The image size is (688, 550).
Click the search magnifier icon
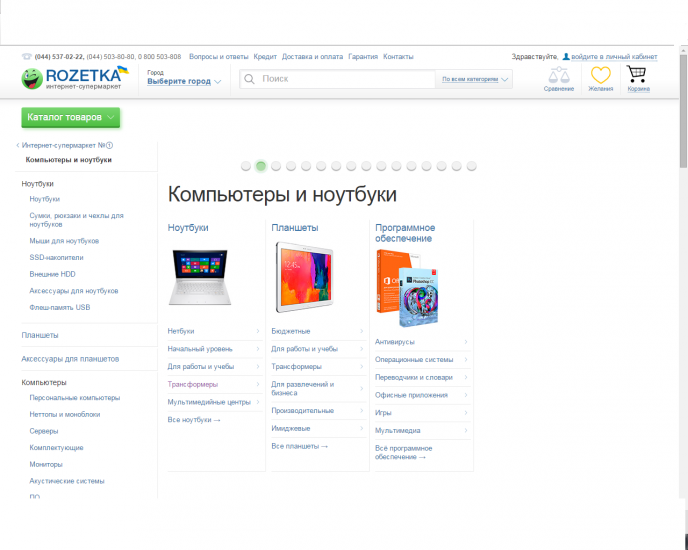click(248, 78)
